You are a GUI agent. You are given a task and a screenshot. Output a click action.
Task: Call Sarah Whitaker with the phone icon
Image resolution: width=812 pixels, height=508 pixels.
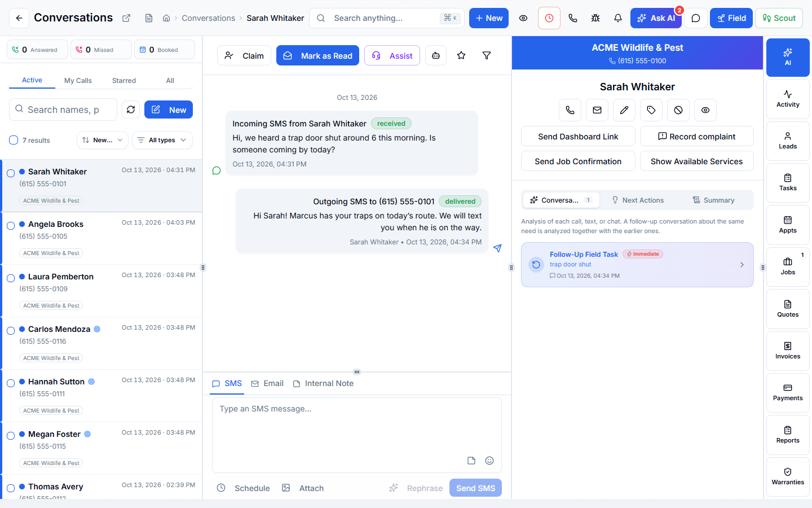(570, 110)
